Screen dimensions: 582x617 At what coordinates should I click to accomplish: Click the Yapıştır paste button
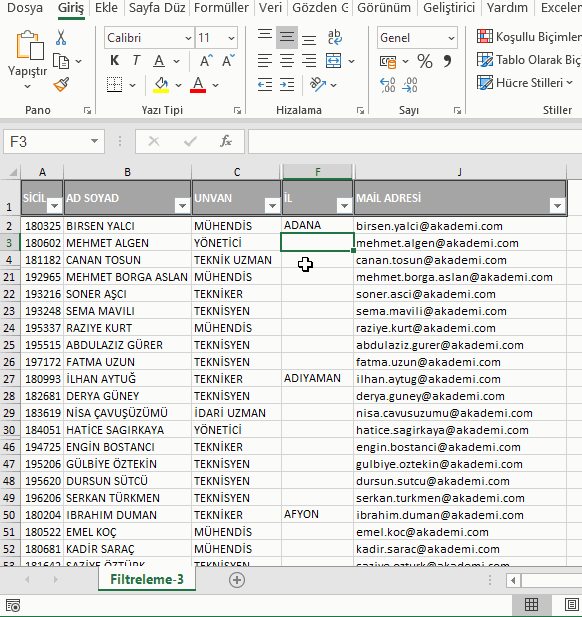point(28,60)
